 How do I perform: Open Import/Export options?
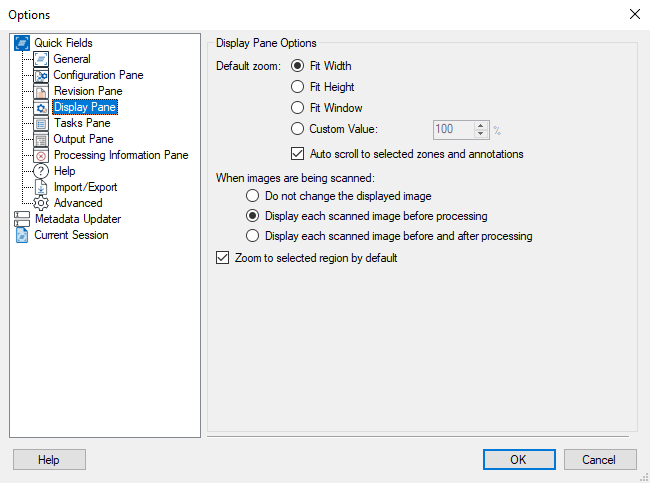85,187
